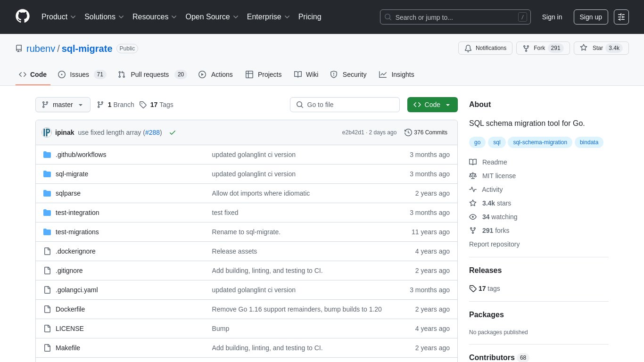Click the green commit status checkmark
The height and width of the screenshot is (362, 644).
[x=173, y=132]
